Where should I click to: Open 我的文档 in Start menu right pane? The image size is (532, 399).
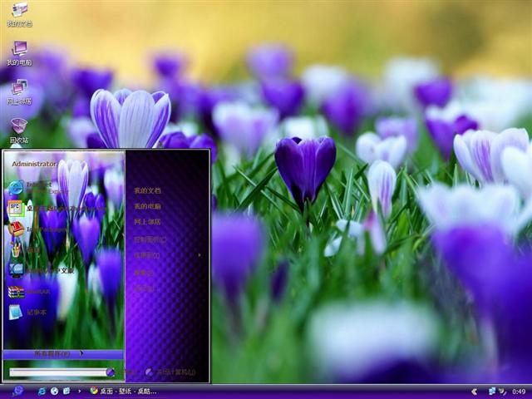pos(147,190)
